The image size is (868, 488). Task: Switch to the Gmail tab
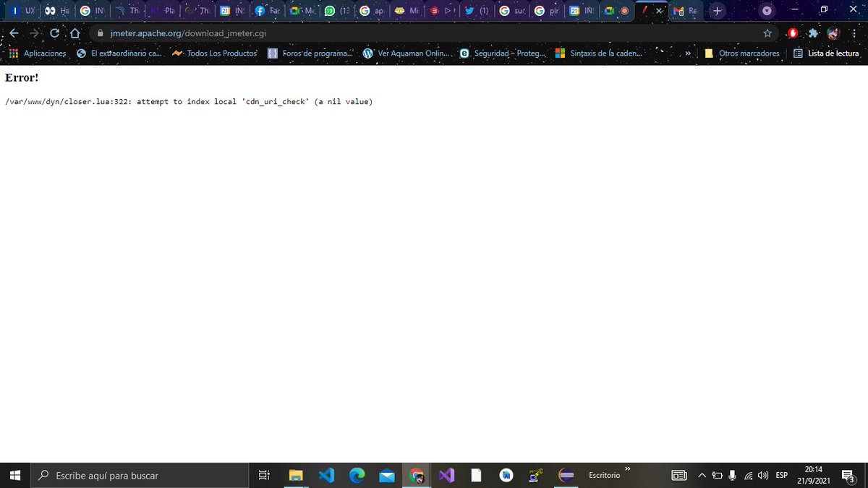point(686,11)
